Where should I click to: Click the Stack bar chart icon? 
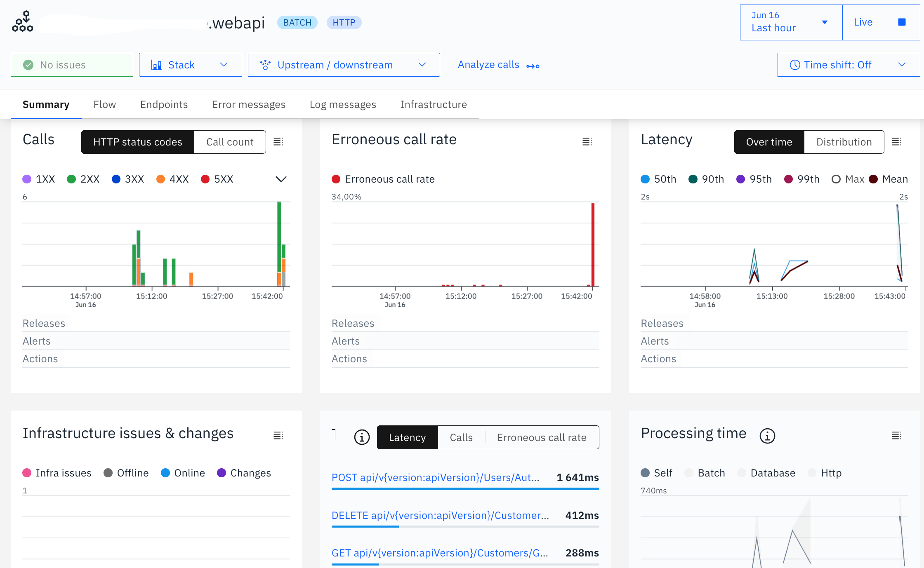pyautogui.click(x=156, y=65)
